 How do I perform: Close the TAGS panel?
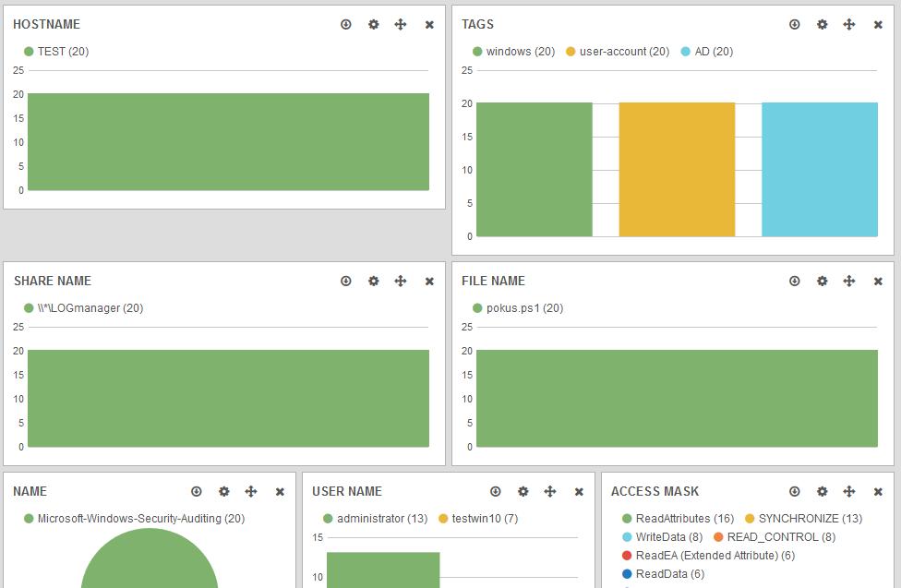878,25
